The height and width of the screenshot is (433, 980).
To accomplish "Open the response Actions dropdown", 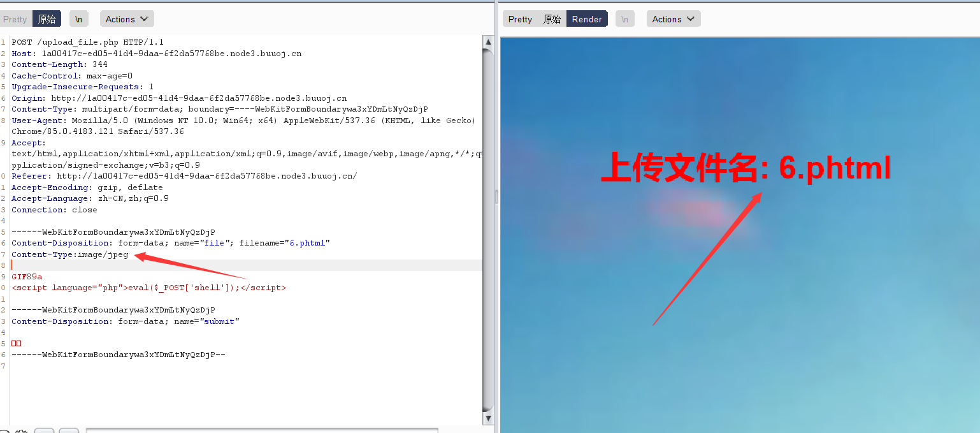I will point(674,19).
